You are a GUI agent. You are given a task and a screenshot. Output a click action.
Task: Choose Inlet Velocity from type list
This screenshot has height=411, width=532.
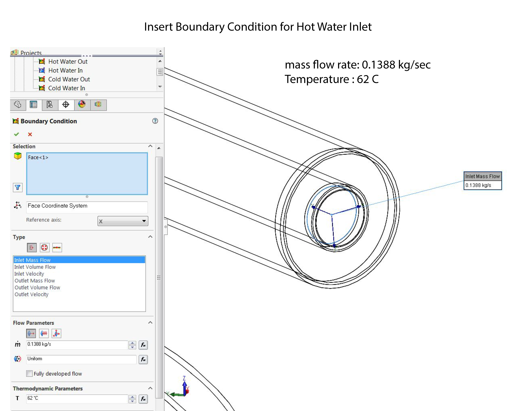coord(29,274)
